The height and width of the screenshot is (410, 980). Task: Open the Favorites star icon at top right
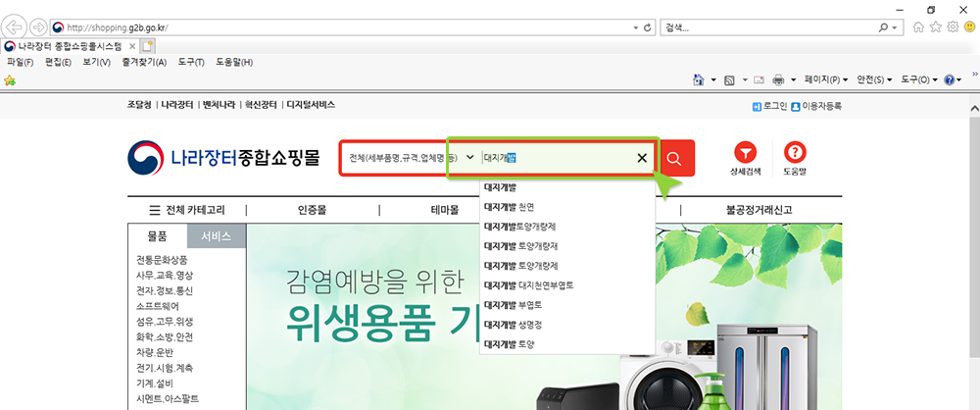click(935, 26)
